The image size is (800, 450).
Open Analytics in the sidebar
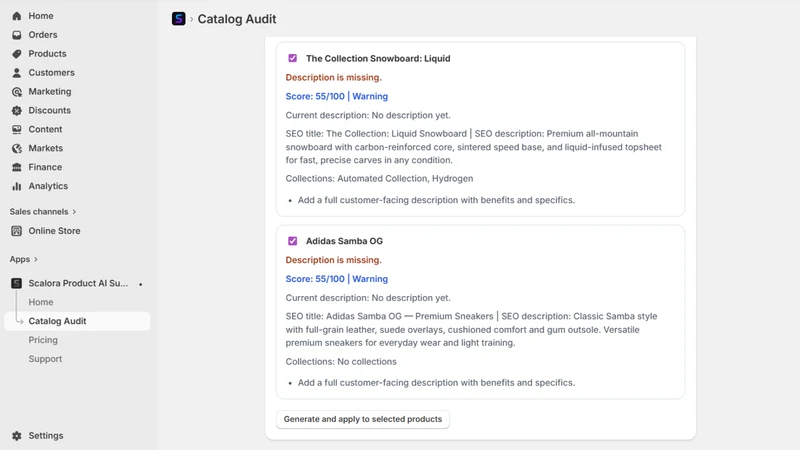coord(48,186)
